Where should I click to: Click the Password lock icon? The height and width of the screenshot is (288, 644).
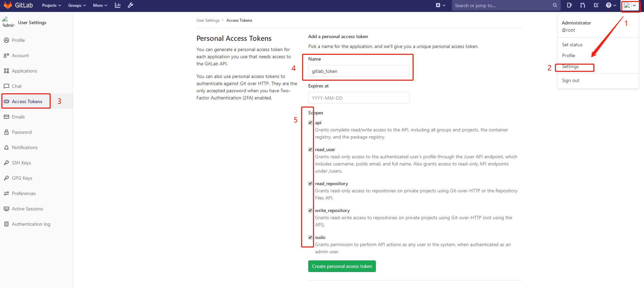pos(6,132)
